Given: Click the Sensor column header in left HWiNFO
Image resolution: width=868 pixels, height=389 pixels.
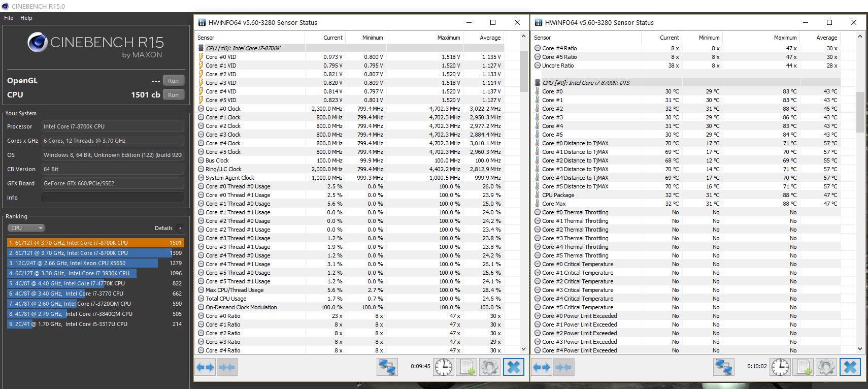Looking at the screenshot, I should click(250, 38).
